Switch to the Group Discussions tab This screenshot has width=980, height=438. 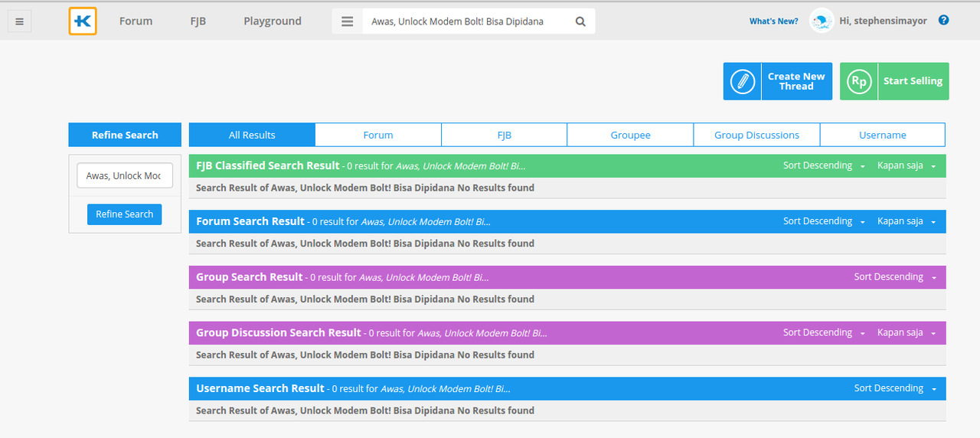756,135
